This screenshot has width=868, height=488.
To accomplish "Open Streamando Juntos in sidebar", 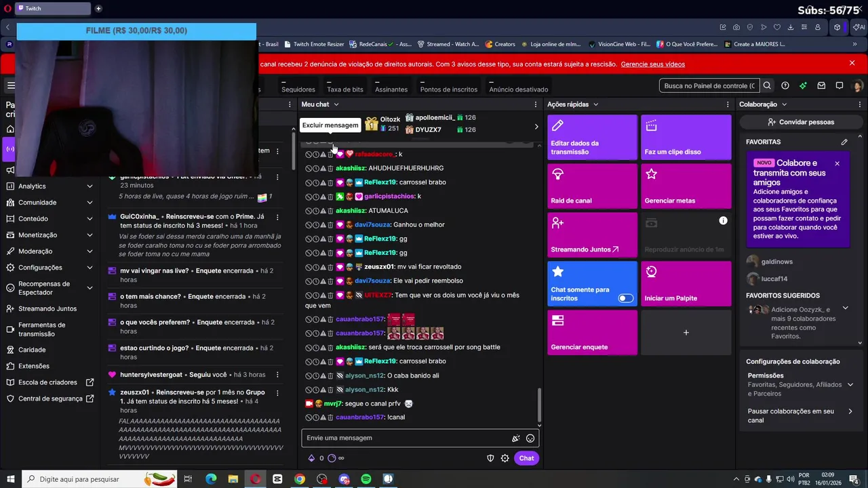I will [47, 308].
